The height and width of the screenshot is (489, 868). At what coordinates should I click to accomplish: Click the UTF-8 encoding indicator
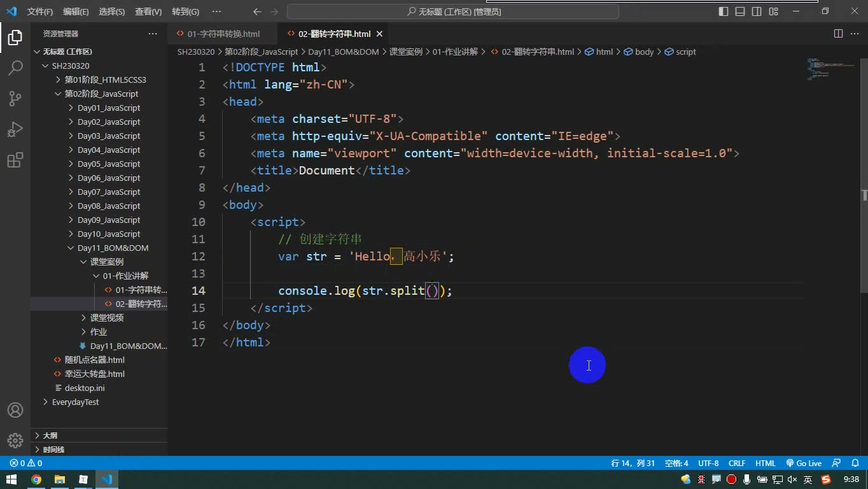[x=708, y=464]
